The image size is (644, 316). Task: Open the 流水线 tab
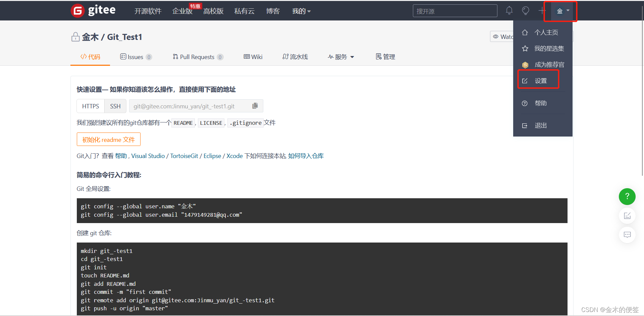pos(295,57)
